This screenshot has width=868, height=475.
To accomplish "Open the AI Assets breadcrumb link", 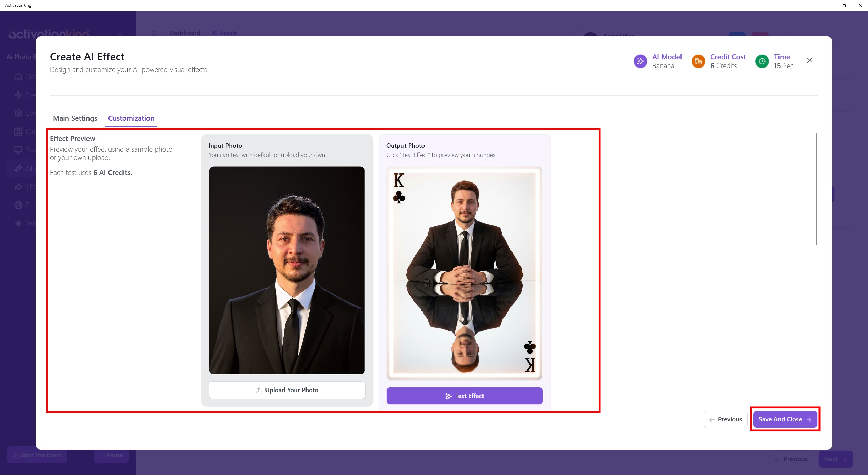I will 224,33.
